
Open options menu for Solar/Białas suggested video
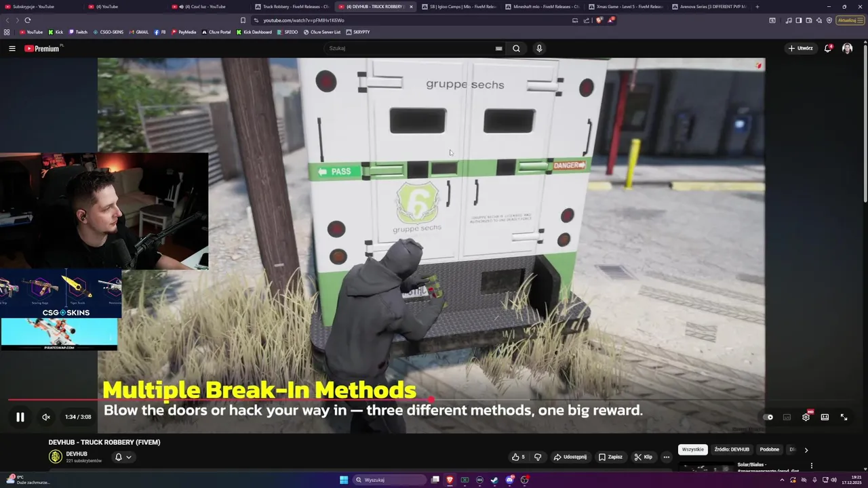pyautogui.click(x=811, y=466)
